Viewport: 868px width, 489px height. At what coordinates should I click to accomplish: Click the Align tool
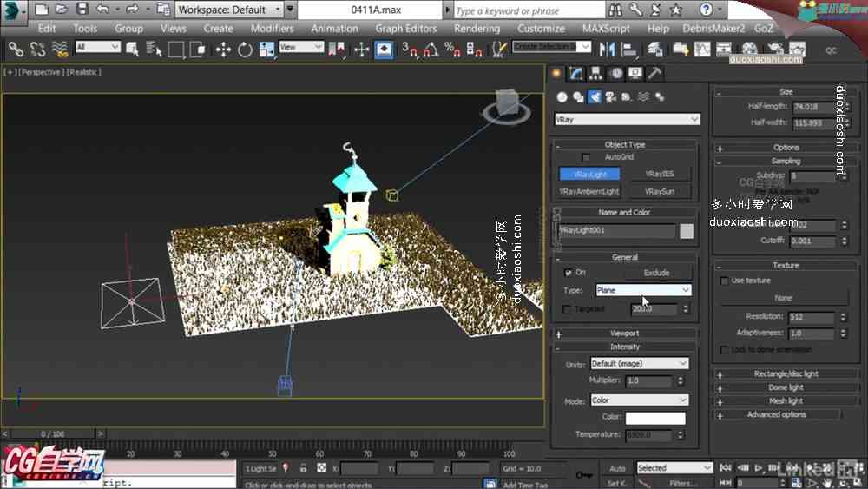pos(628,50)
